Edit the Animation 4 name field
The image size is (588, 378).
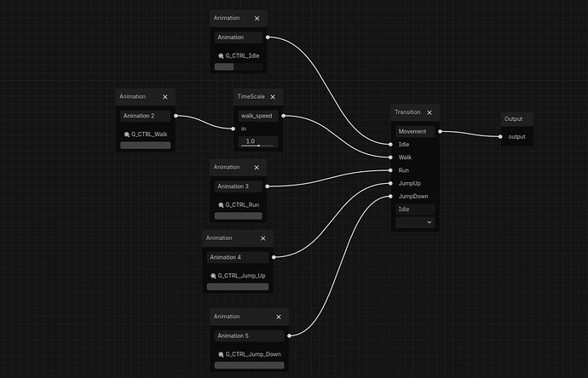tap(238, 257)
